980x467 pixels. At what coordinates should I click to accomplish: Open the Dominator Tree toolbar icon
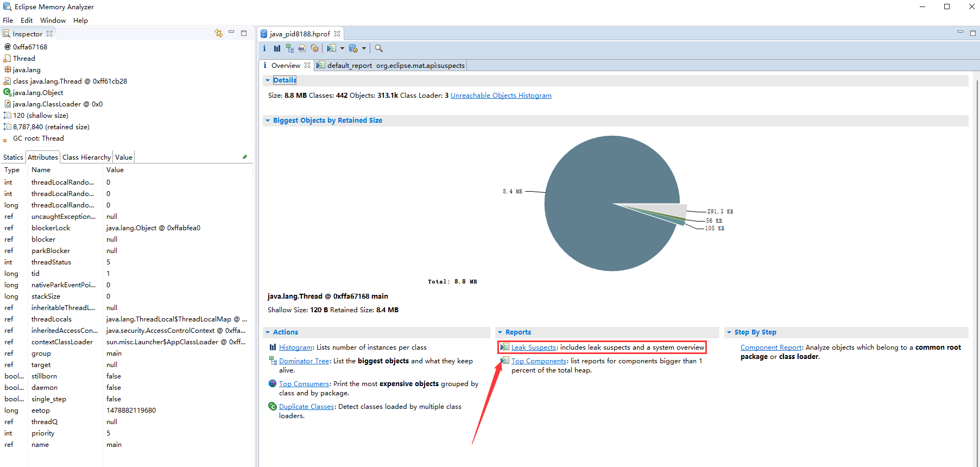(x=289, y=48)
